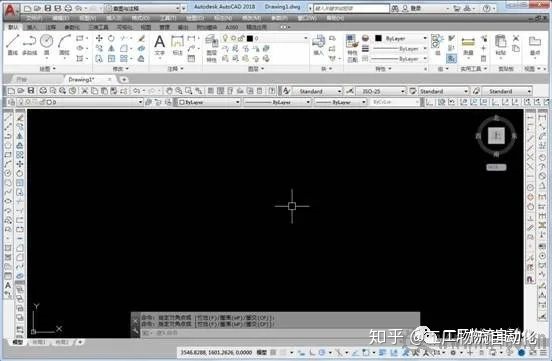552x361 pixels.
Task: Click the black layer color swatch in ribbon
Action: point(250,38)
